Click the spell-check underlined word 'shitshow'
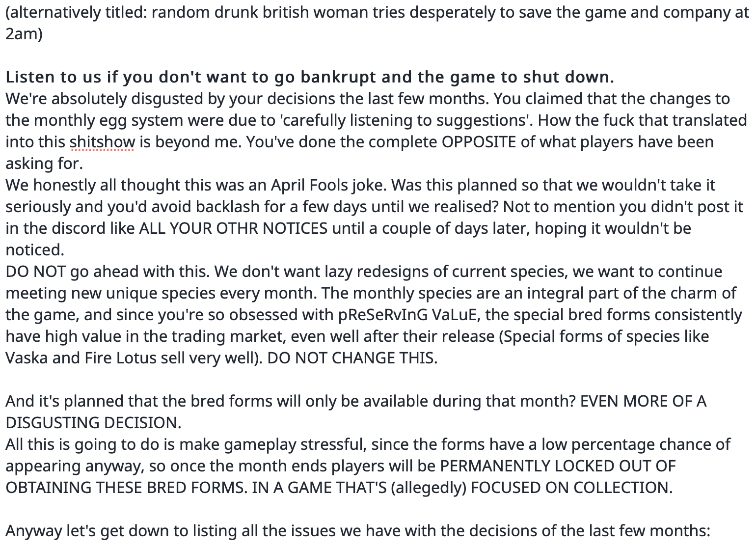 click(102, 141)
